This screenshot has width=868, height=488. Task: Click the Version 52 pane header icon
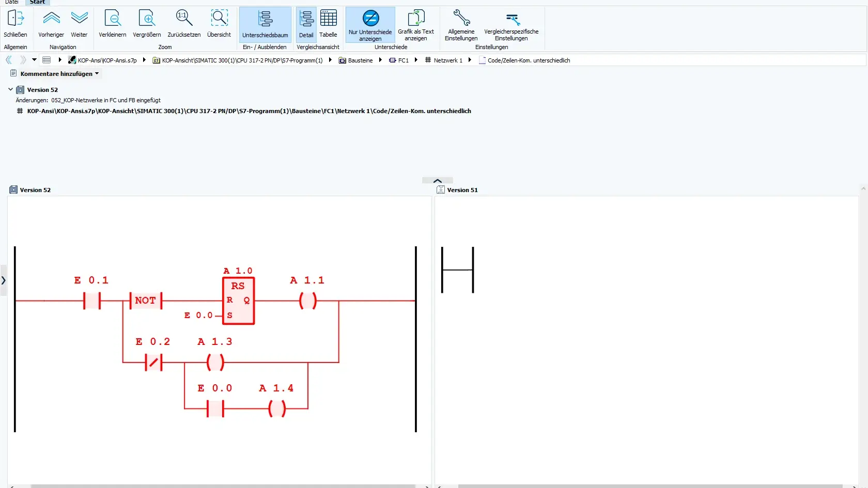point(13,190)
